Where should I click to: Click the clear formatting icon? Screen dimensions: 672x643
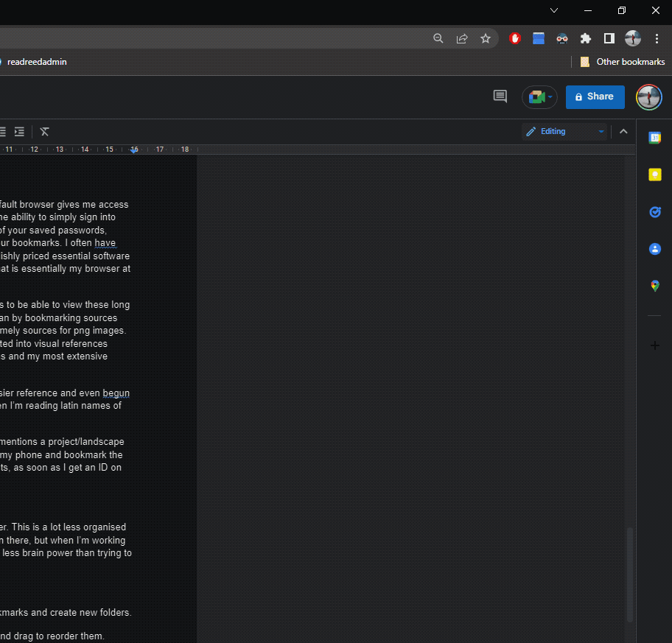tap(45, 132)
